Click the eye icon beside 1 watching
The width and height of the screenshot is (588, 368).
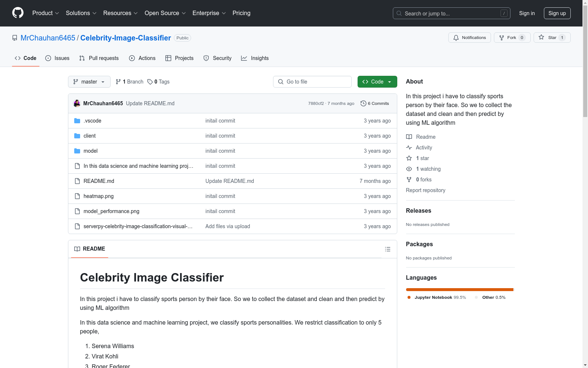[x=409, y=169]
